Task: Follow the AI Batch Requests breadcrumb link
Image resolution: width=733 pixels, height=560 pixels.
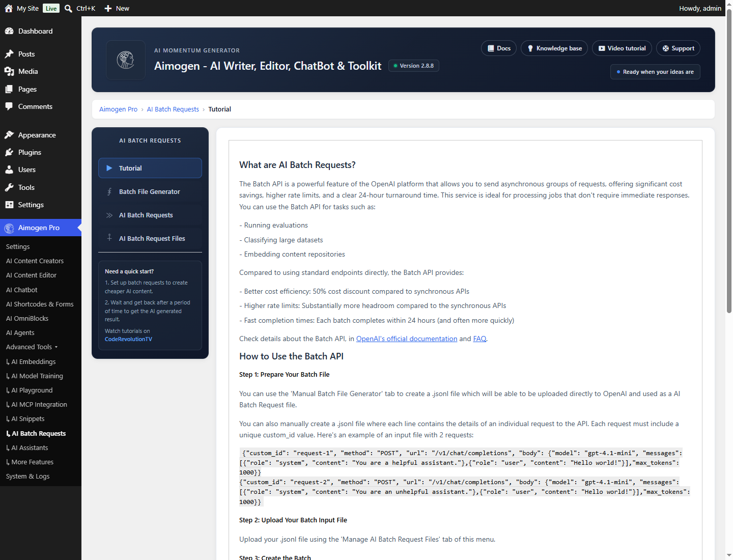Action: (x=173, y=109)
